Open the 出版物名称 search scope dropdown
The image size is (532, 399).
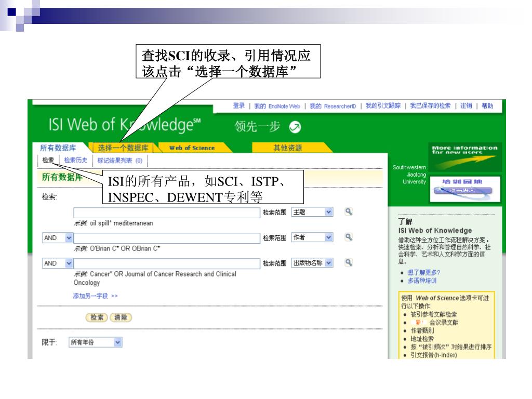coord(312,263)
